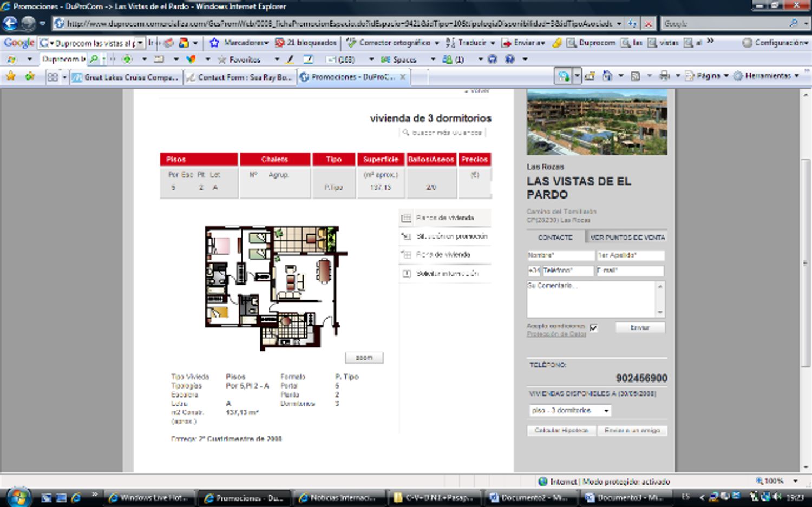812x507 pixels.
Task: Click the Enviar a un amigo button
Action: 632,430
